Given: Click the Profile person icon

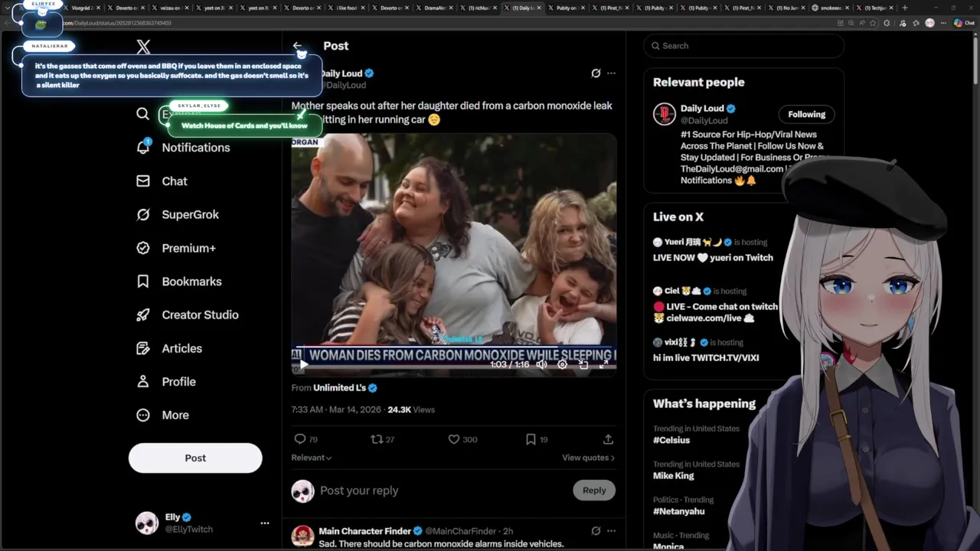Looking at the screenshot, I should pos(142,381).
